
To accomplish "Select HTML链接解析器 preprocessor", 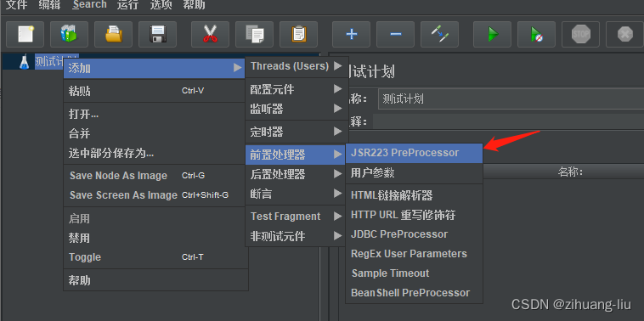I will coord(415,195).
